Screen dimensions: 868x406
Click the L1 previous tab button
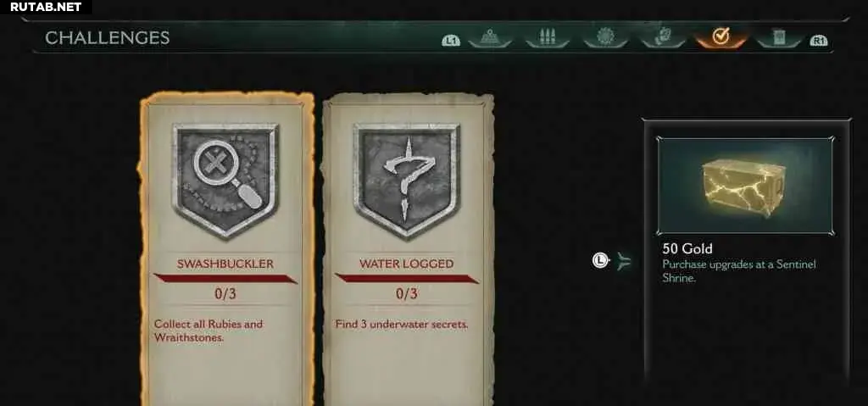pos(451,41)
